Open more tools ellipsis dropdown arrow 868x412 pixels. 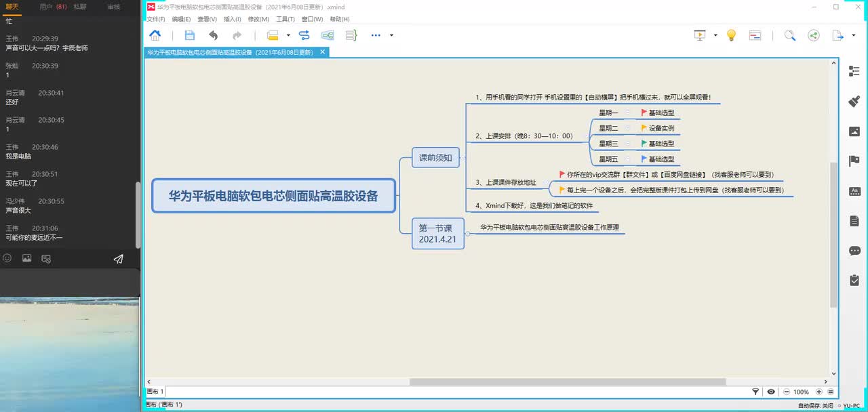(391, 35)
